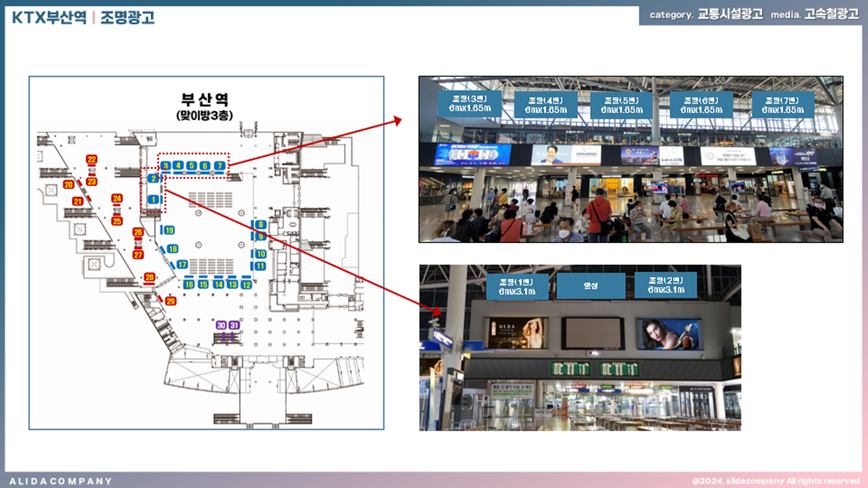The image size is (868, 488).
Task: Select purple marker number 31
Action: (234, 325)
